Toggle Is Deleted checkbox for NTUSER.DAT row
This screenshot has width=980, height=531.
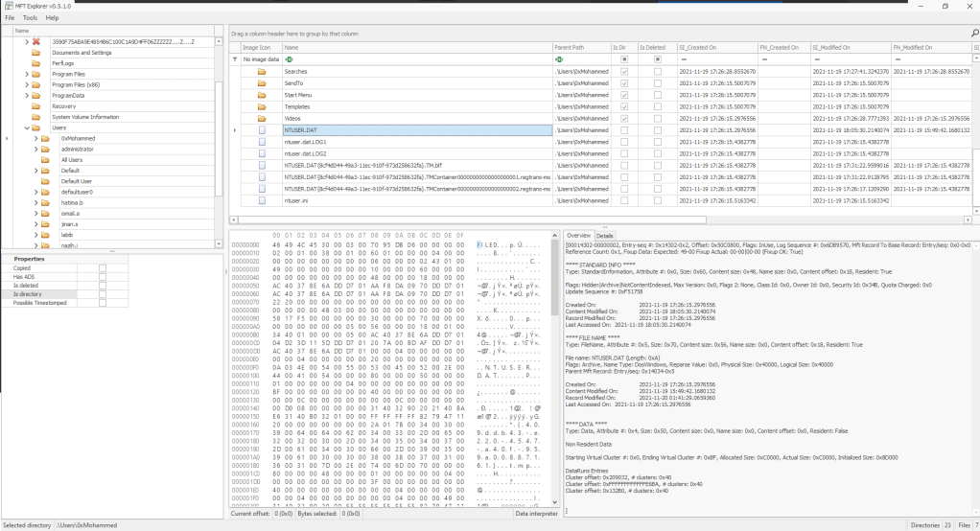click(657, 129)
